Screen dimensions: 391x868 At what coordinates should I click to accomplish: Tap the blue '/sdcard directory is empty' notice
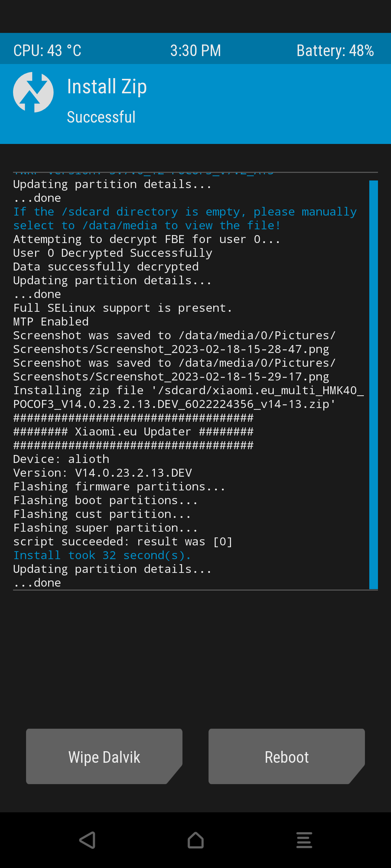pos(185,218)
